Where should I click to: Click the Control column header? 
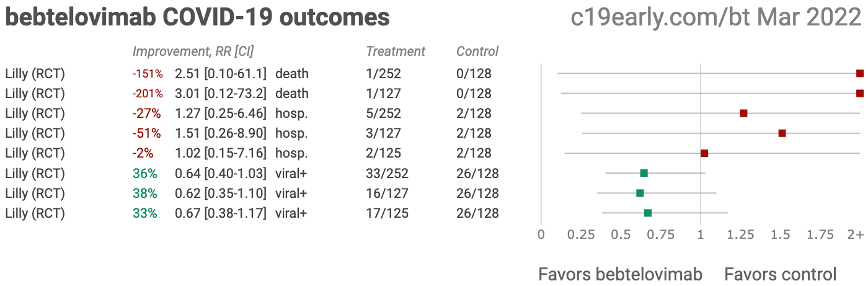point(477,51)
